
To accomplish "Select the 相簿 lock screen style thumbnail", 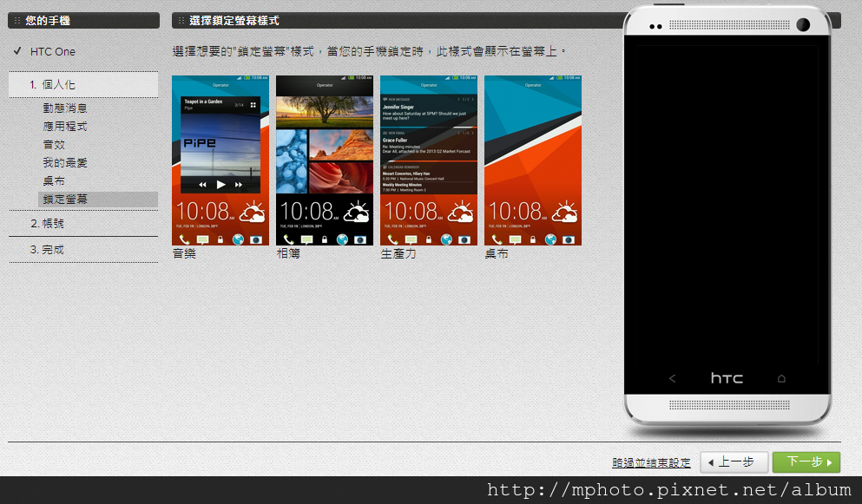I will 325,160.
